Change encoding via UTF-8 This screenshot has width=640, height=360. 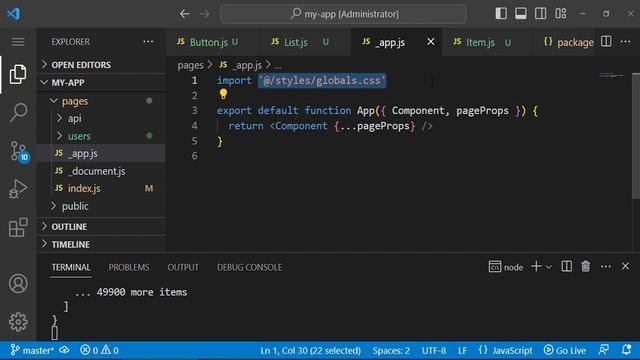point(434,351)
